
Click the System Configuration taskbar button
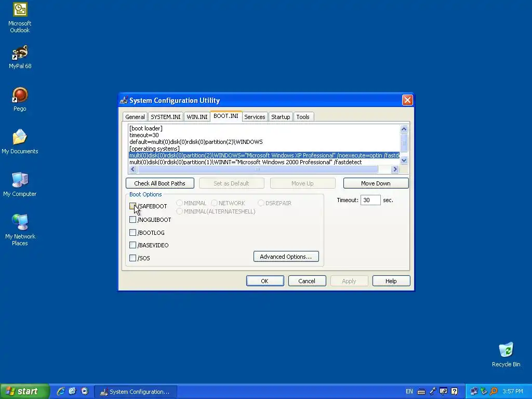tap(136, 392)
